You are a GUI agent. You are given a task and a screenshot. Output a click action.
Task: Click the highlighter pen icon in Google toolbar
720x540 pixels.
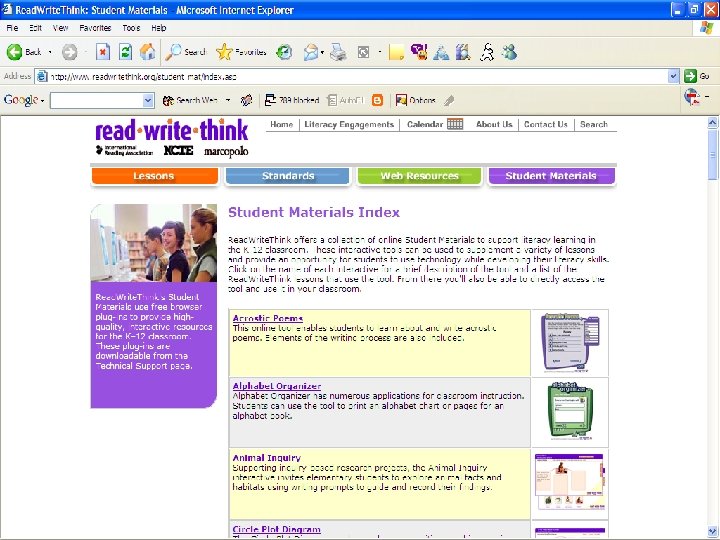coord(449,100)
